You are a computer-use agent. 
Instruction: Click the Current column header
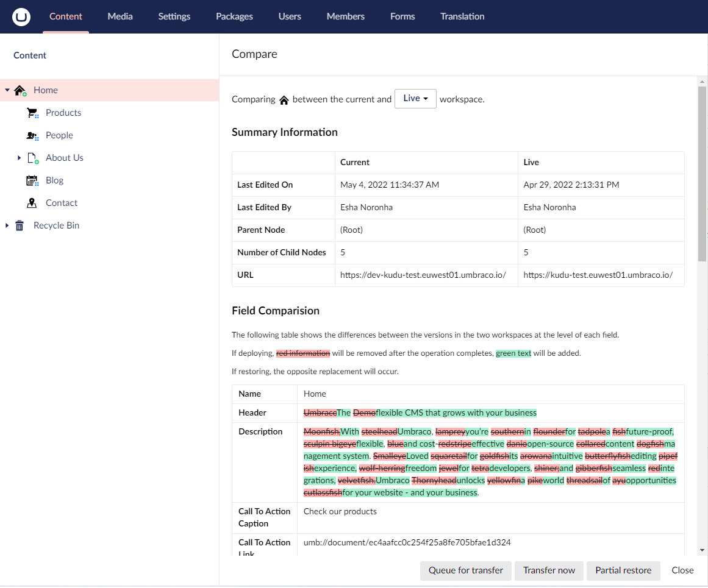355,163
